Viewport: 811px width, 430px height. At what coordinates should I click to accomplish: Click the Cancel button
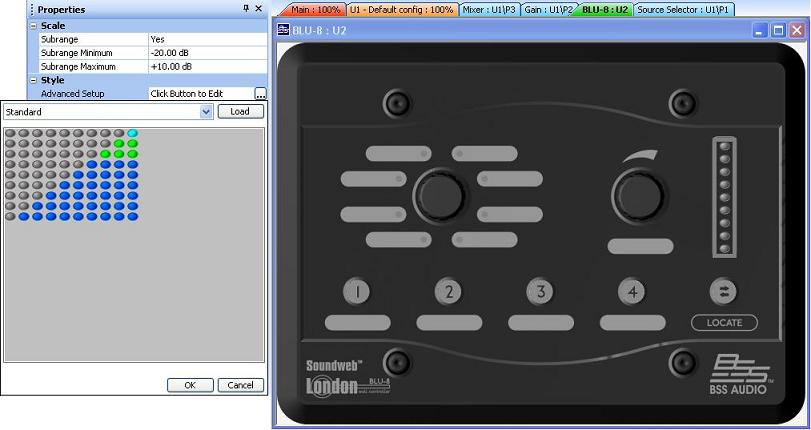point(241,385)
